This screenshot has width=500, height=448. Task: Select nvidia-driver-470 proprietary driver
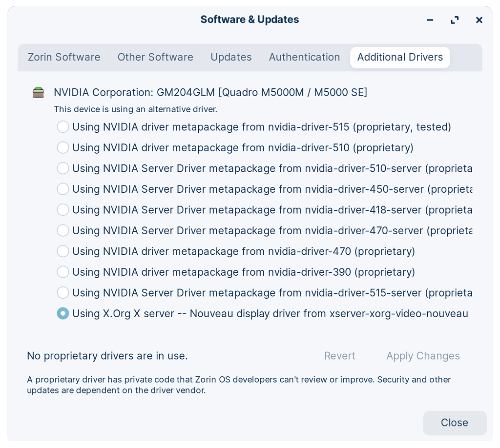point(63,251)
